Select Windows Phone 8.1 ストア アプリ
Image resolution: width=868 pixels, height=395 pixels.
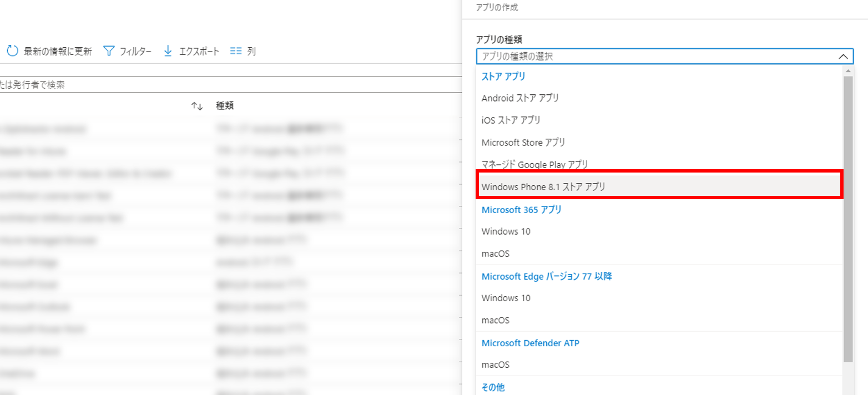tap(543, 187)
